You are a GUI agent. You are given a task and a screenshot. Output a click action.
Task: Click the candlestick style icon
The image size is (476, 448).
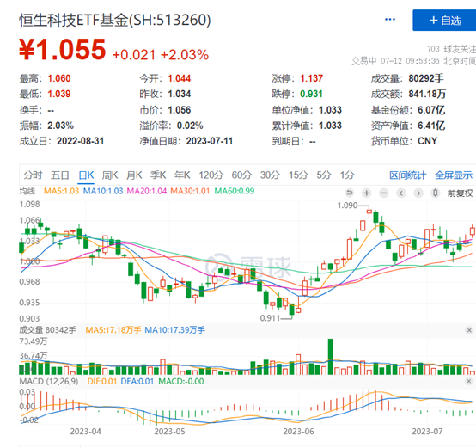(435, 193)
